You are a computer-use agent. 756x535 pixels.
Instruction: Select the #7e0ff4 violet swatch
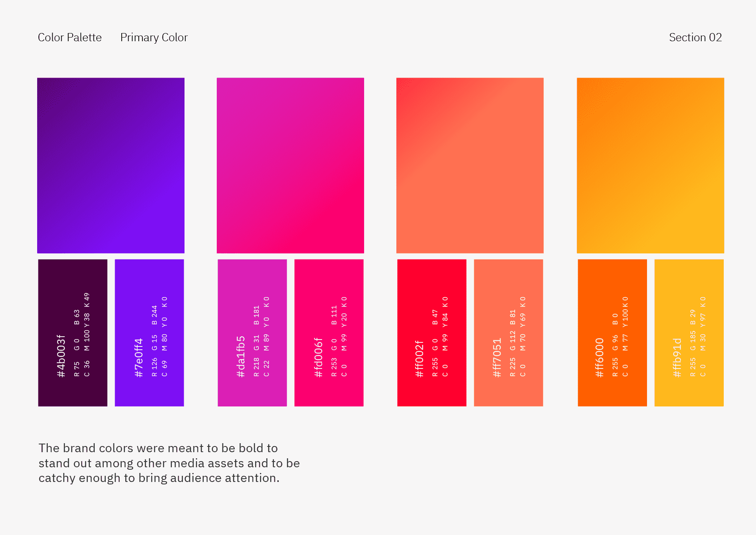pos(149,333)
